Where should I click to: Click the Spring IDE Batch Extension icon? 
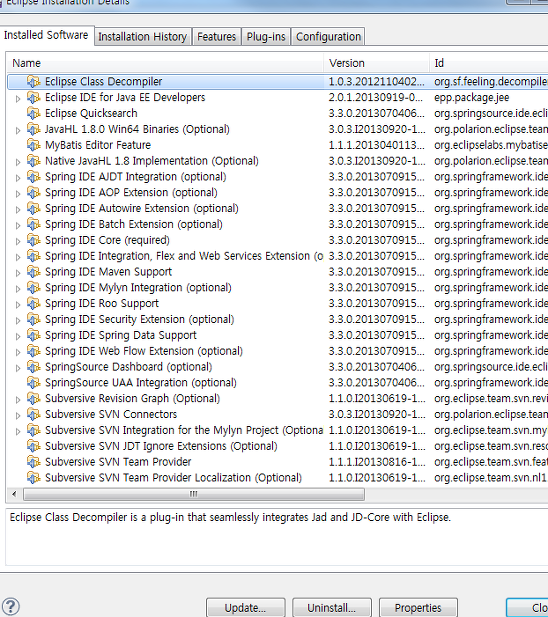click(33, 224)
